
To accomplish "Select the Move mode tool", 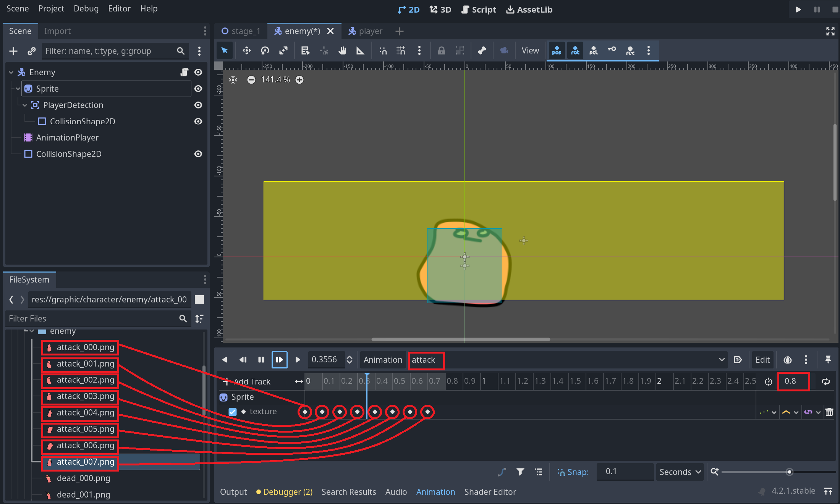I will (x=246, y=51).
